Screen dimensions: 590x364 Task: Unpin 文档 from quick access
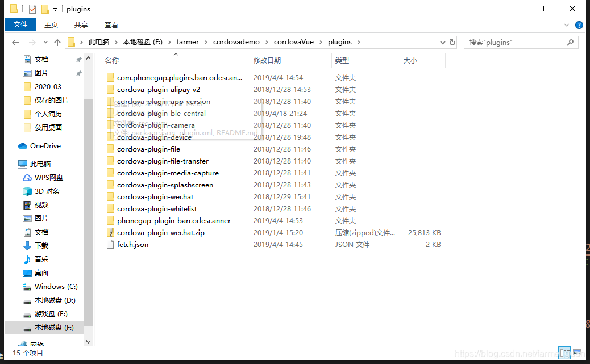[x=80, y=58]
